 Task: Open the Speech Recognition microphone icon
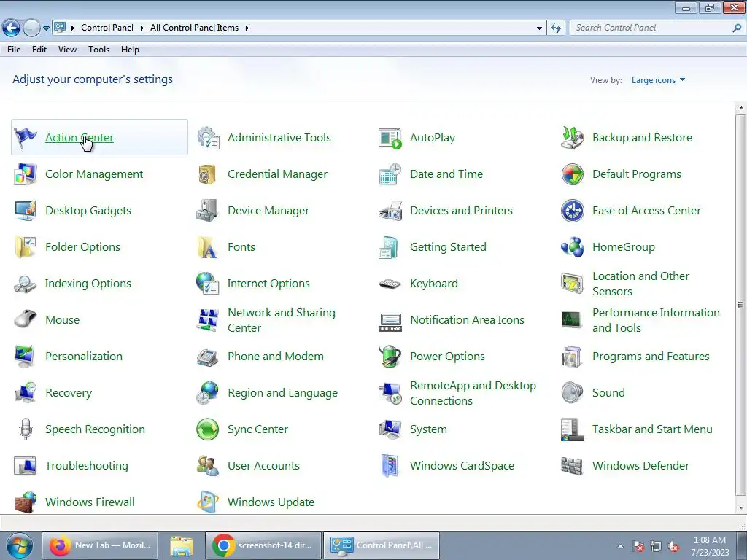[x=26, y=429]
